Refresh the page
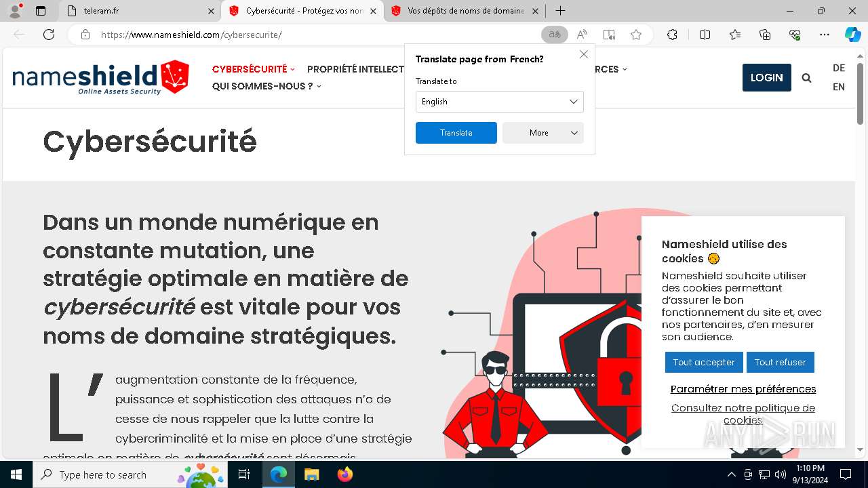 pyautogui.click(x=49, y=35)
